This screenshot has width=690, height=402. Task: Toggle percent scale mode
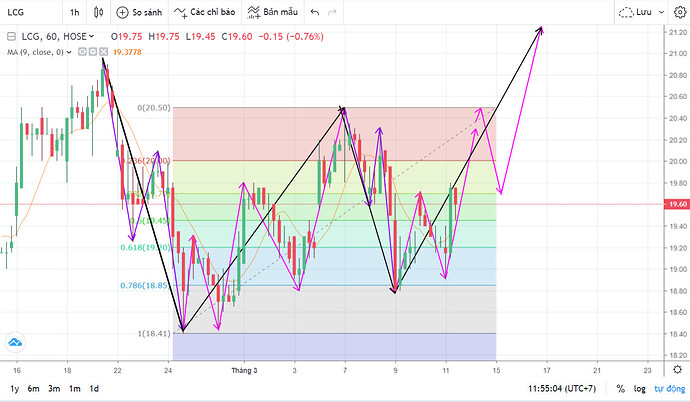coord(620,389)
